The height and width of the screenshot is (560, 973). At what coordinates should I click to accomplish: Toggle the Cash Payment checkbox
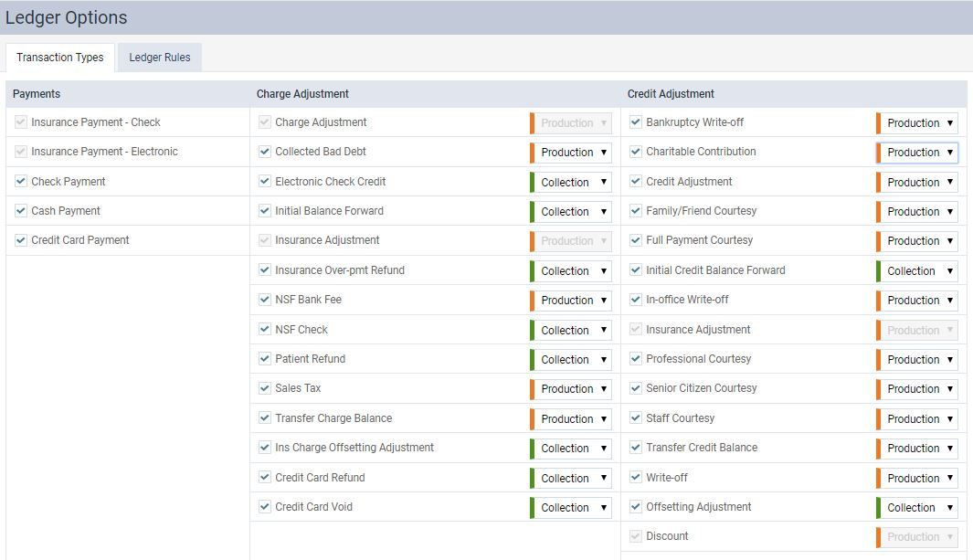21,211
